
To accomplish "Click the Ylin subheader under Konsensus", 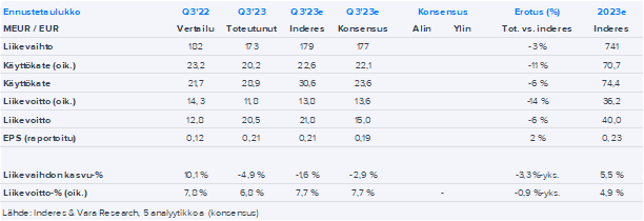I will (x=462, y=29).
